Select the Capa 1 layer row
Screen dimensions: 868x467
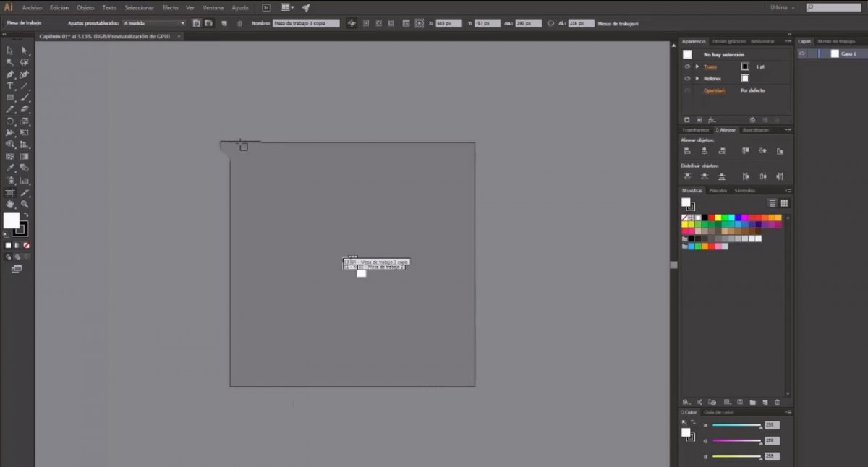pos(832,53)
